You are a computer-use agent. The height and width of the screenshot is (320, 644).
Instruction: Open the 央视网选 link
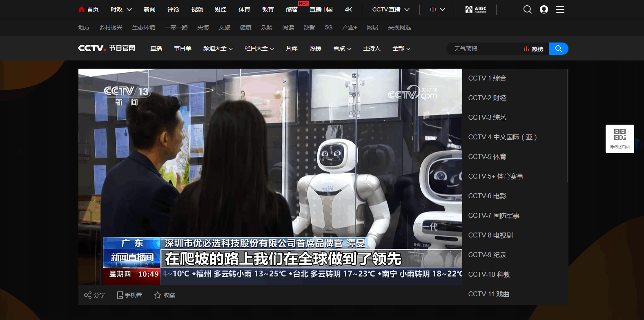399,27
